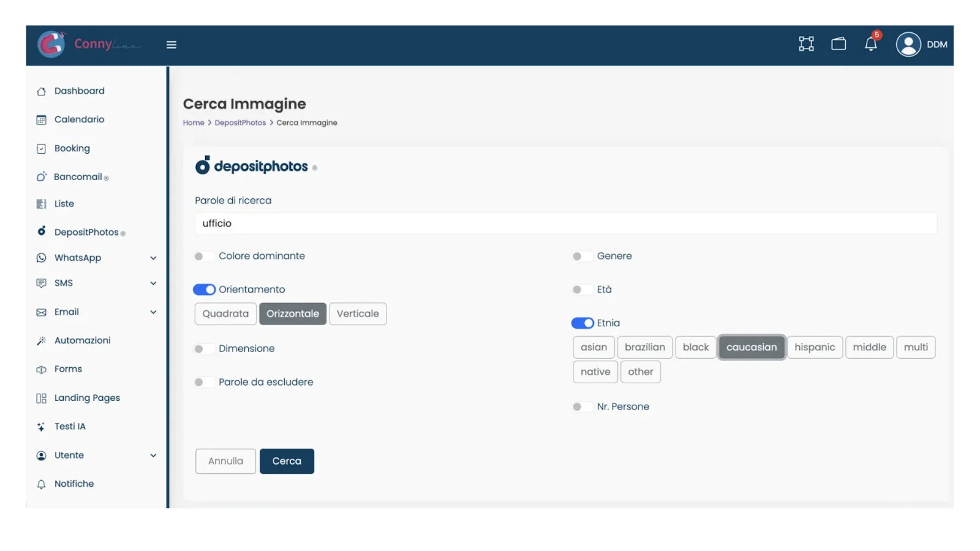Toggle the Nr. Persone filter switch
980x551 pixels.
[x=582, y=407]
